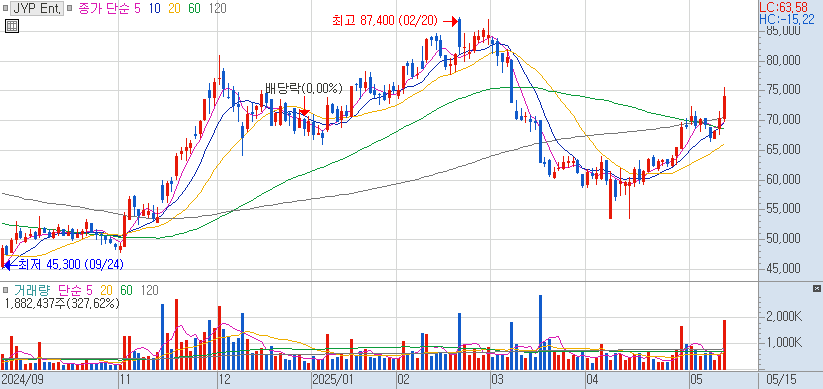
Task: Click the 최고 87,400 (02/20) high label
Action: (x=385, y=21)
